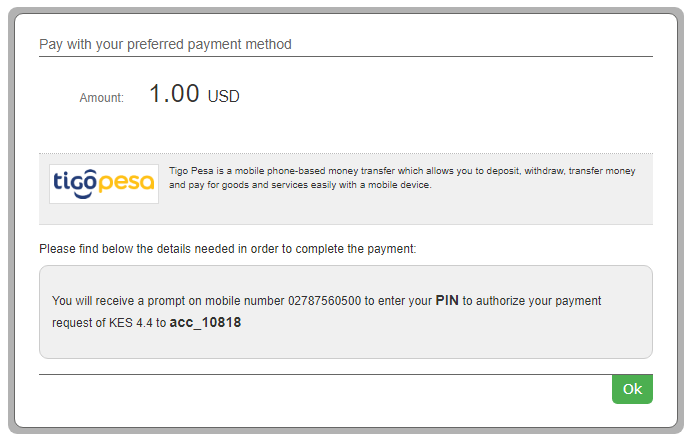Image resolution: width=692 pixels, height=440 pixels.
Task: Click the mobile number 02787560500
Action: tap(324, 301)
